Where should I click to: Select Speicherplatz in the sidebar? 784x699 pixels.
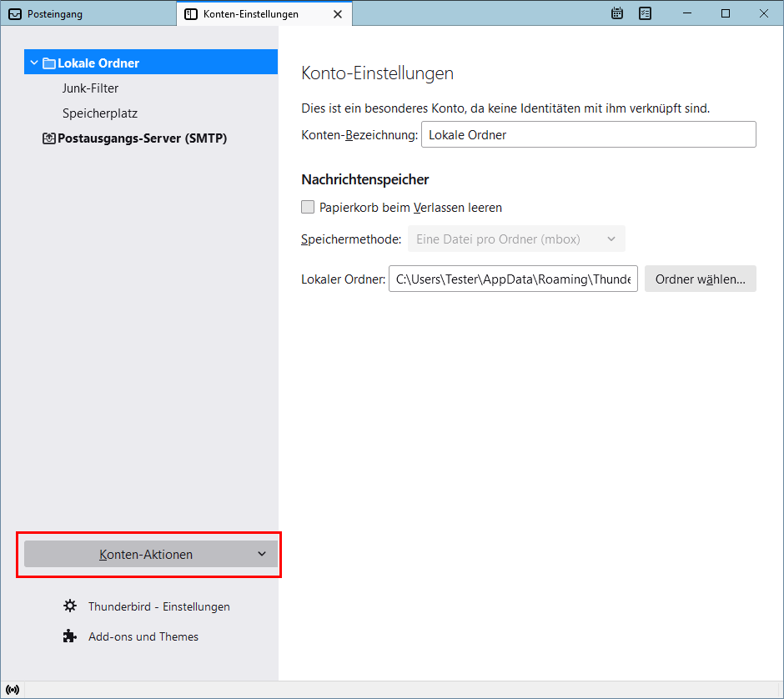pyautogui.click(x=99, y=113)
